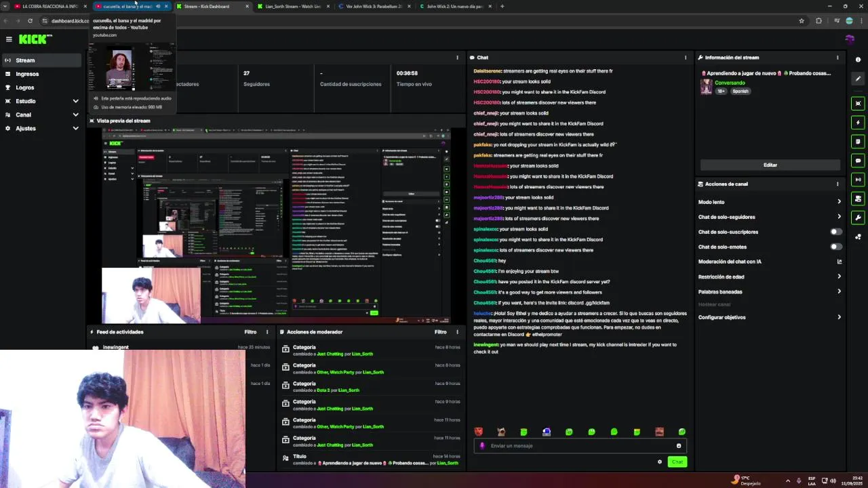Open the browser extensions puzzle icon

(x=818, y=21)
